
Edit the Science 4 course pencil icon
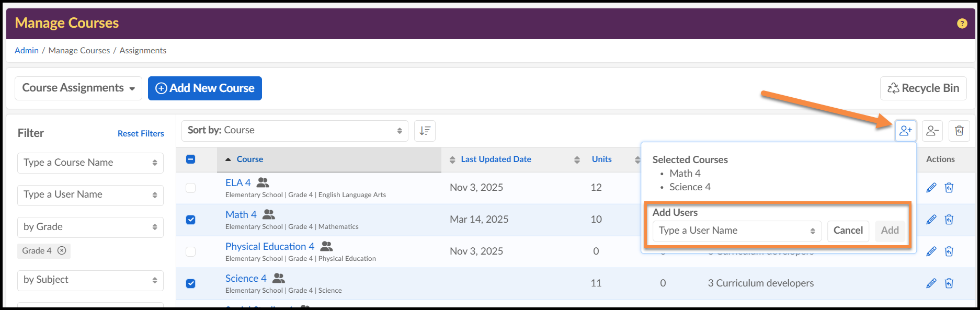[x=931, y=283]
